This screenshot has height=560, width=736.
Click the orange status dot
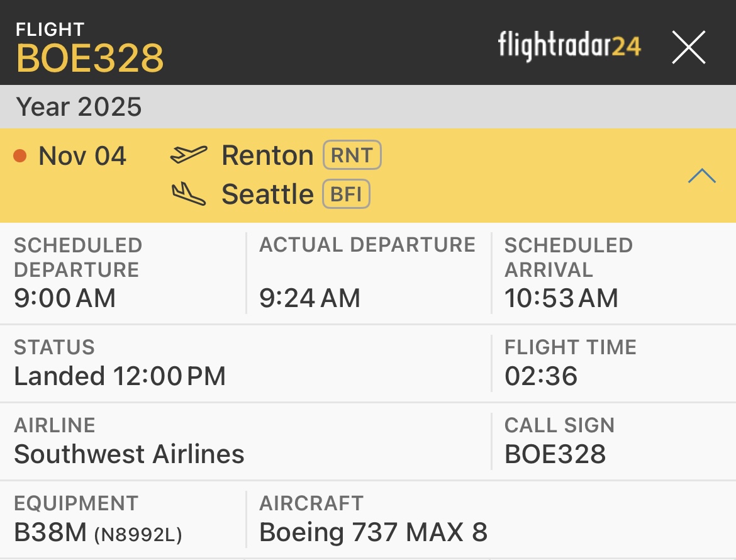click(x=20, y=155)
